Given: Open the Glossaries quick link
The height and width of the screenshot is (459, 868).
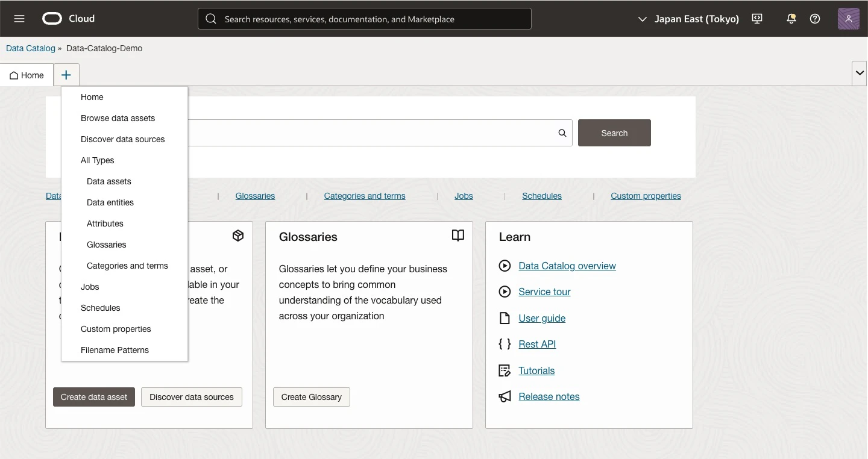Looking at the screenshot, I should pyautogui.click(x=255, y=196).
